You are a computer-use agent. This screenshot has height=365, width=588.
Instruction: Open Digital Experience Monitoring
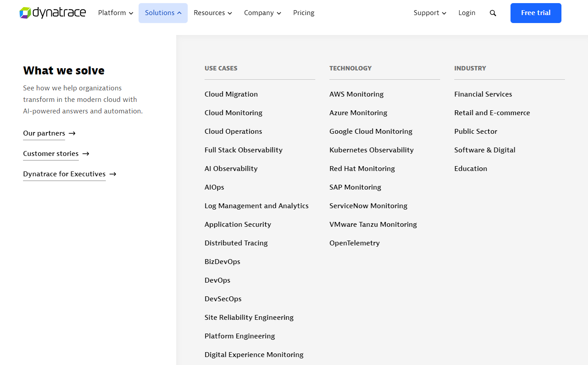pos(254,355)
